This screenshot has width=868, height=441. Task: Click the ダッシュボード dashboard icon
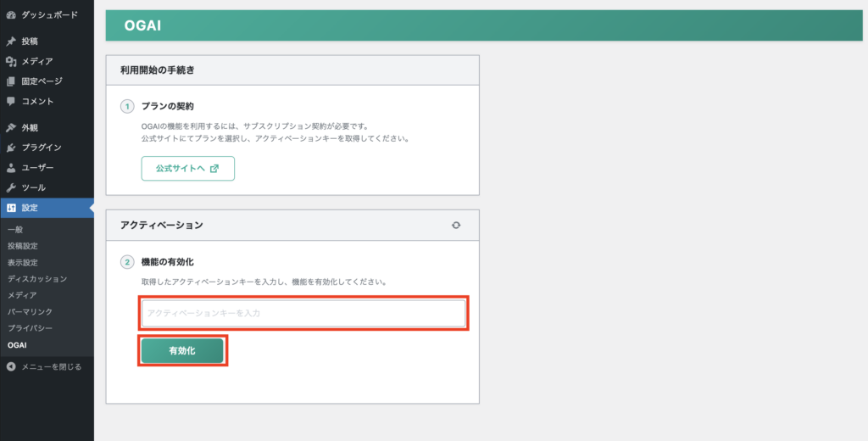10,15
